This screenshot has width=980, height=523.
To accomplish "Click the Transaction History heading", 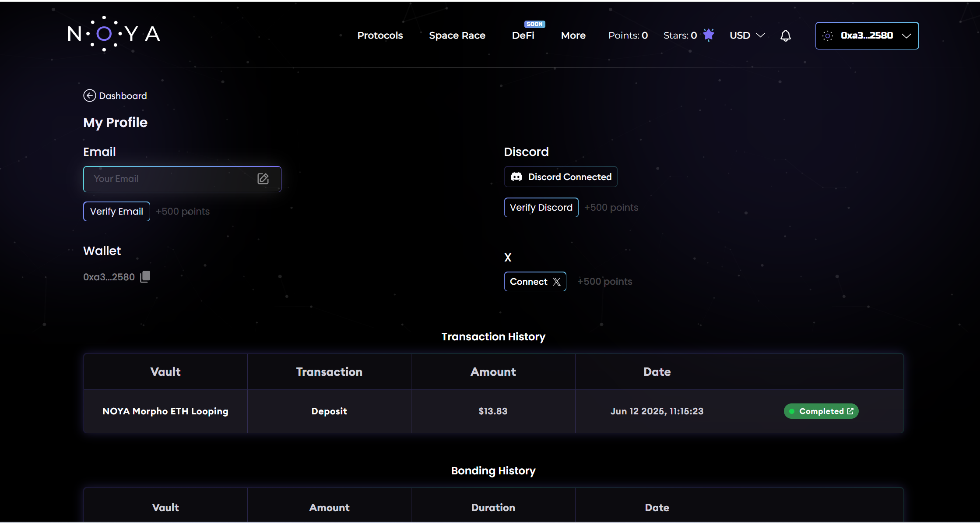I will 493,336.
